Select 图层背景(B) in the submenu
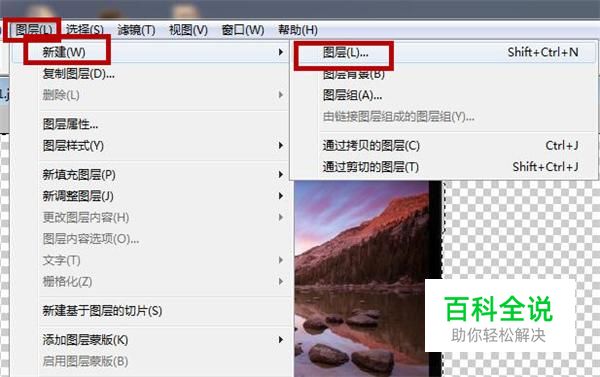600x377 pixels. 354,73
